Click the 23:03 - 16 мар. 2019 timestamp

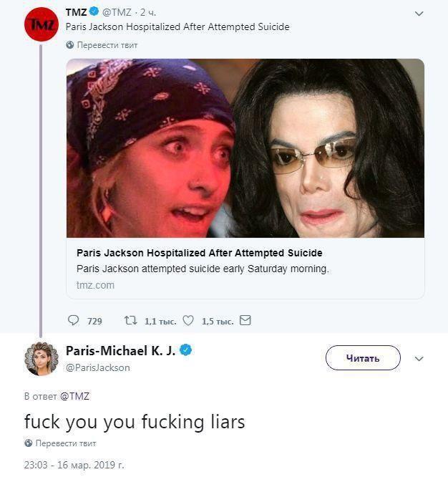(74, 465)
